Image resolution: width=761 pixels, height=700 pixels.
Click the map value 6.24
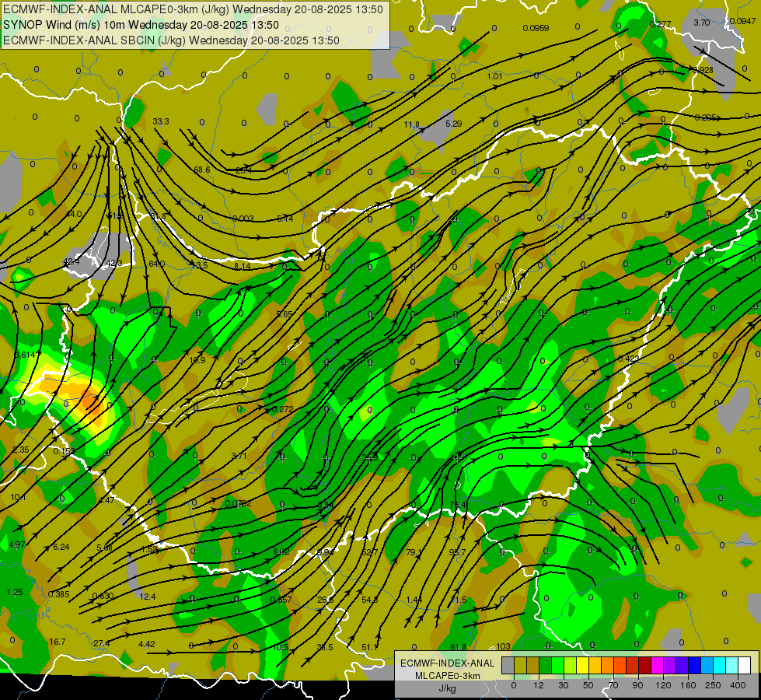click(61, 547)
